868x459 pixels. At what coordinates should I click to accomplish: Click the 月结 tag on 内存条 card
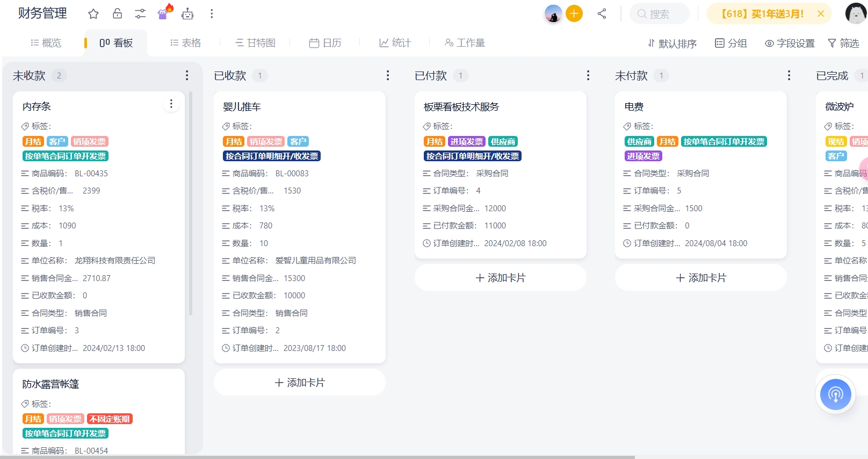click(x=33, y=141)
